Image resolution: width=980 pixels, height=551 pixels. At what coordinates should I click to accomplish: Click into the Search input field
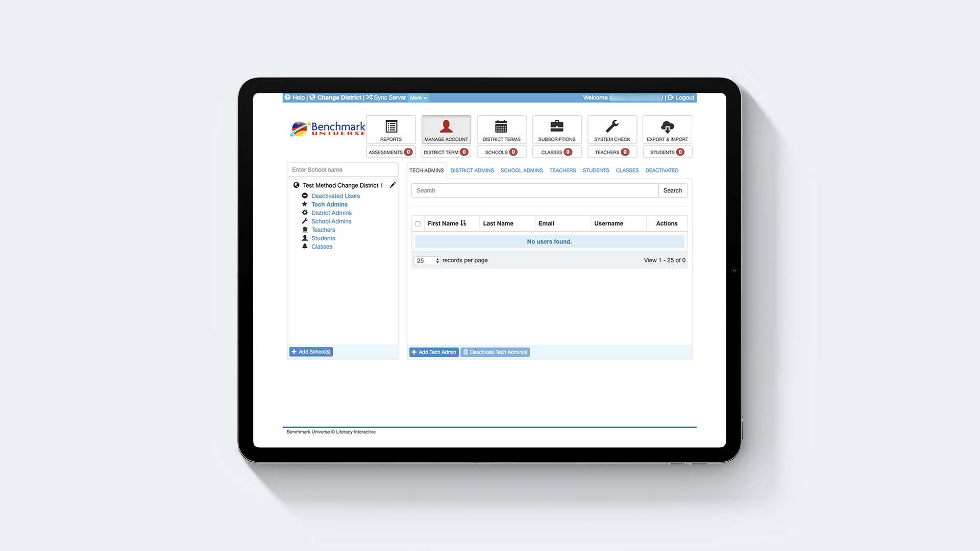coord(534,190)
